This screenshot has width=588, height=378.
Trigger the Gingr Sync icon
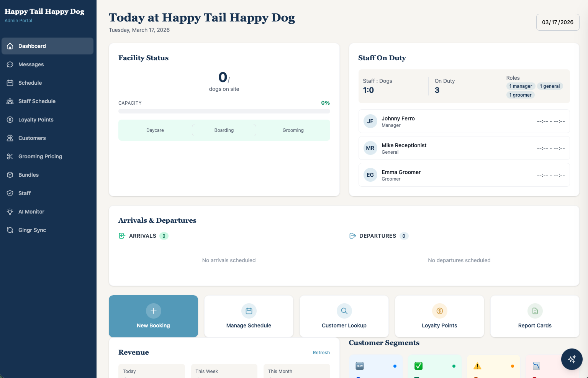pos(10,230)
